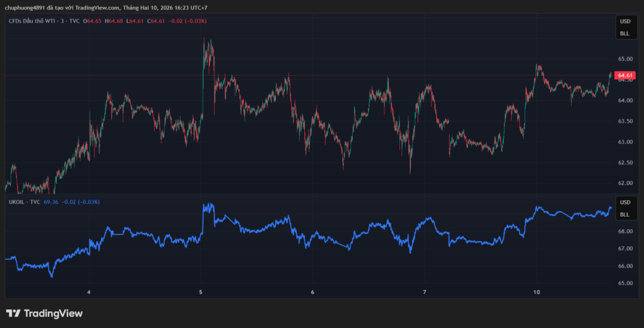
Task: Open USD currency selector on WTI pane
Action: 625,21
